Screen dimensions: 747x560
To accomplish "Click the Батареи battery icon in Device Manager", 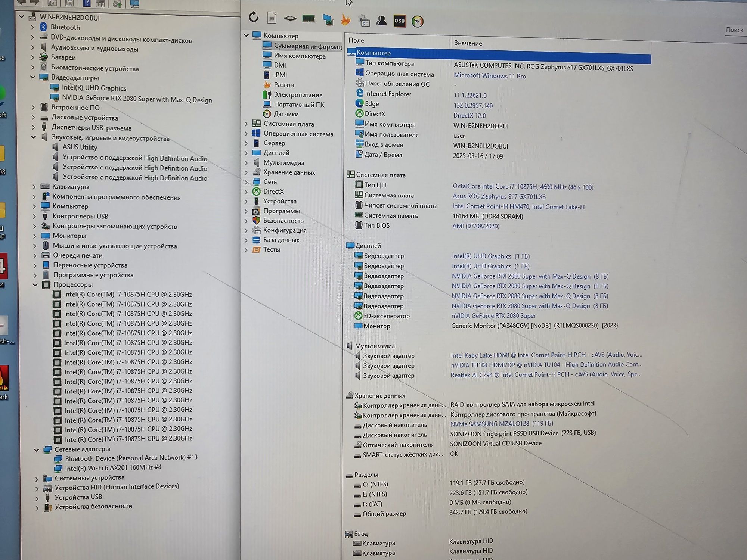I will point(44,57).
